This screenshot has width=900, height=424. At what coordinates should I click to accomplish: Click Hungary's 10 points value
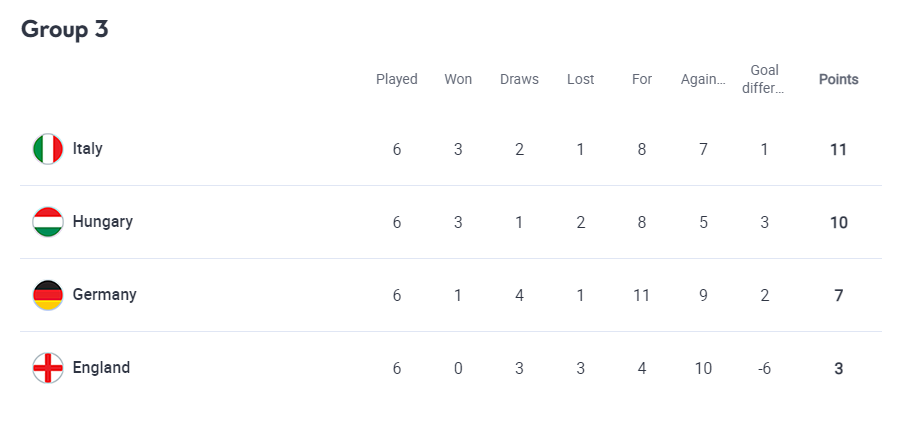(838, 223)
